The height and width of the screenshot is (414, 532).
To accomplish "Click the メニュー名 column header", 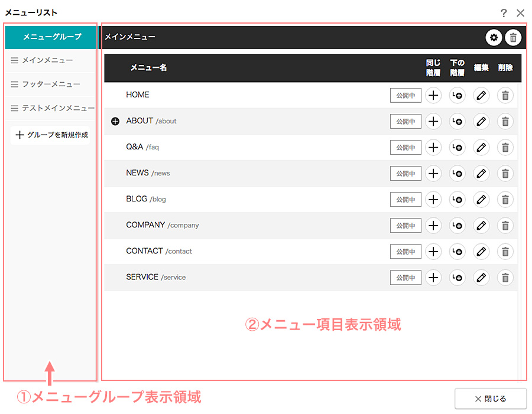I will pos(148,68).
